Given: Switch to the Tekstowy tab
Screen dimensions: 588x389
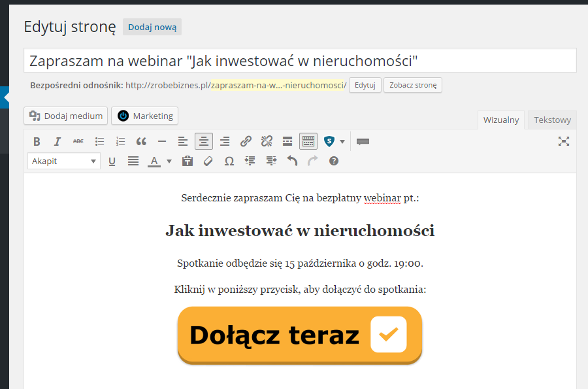Looking at the screenshot, I should (552, 120).
